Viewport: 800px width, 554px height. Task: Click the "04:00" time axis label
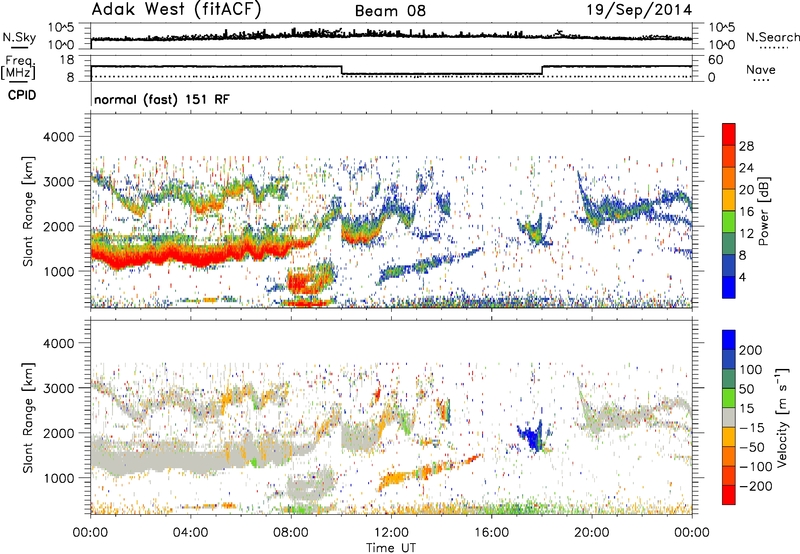(x=190, y=533)
